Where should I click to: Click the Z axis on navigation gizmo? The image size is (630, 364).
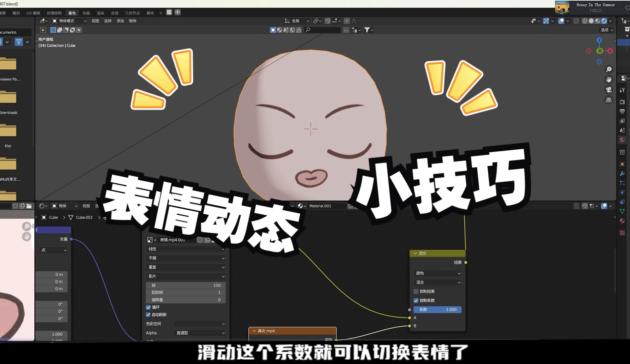599,40
